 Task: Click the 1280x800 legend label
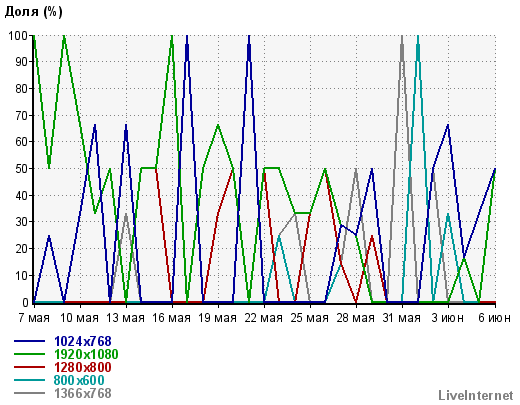83,367
